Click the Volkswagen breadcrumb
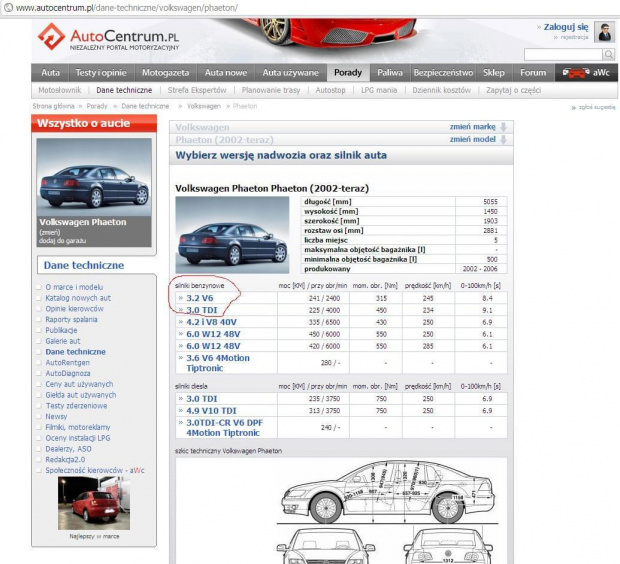Image resolution: width=620 pixels, height=564 pixels. [x=204, y=106]
